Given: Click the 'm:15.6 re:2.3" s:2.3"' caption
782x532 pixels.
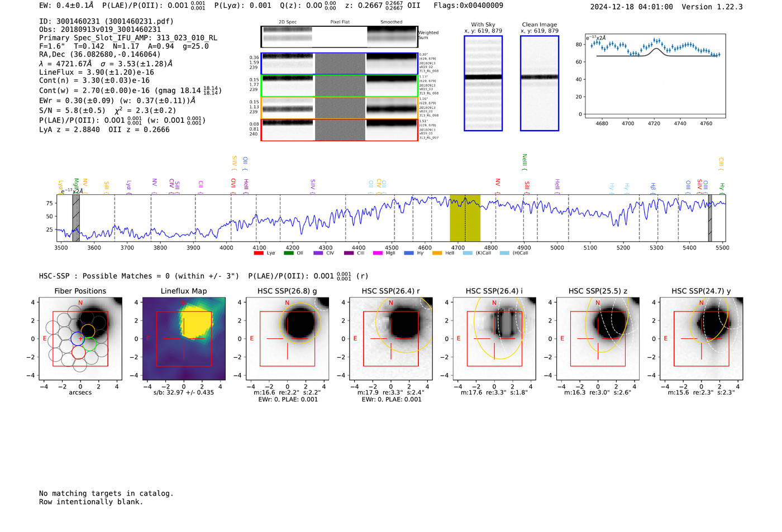Looking at the screenshot, I should tap(702, 392).
